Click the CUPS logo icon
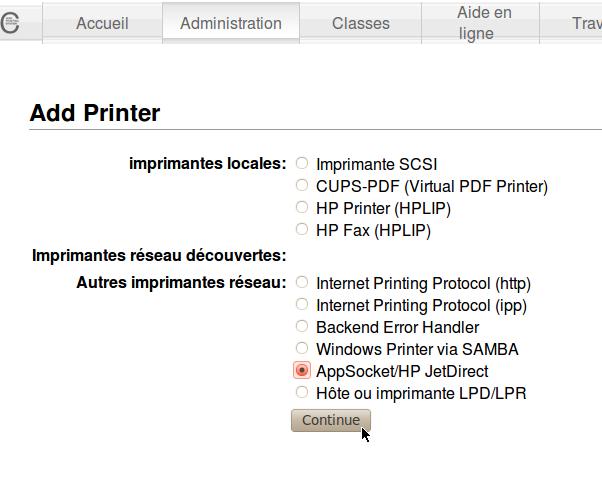The image size is (602, 483). click(x=9, y=23)
